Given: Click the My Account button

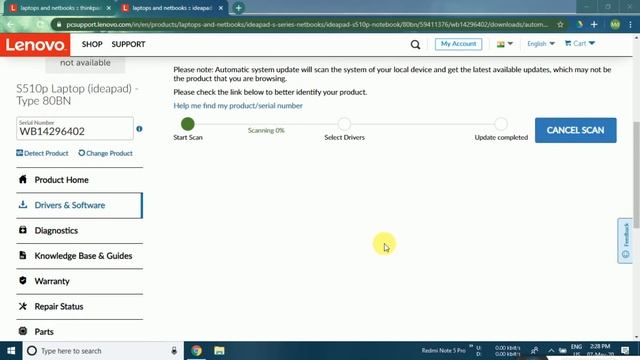Looking at the screenshot, I should coord(458,44).
